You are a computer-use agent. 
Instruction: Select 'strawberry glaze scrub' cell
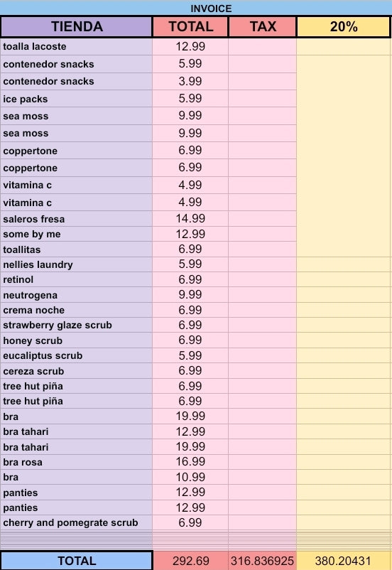pyautogui.click(x=76, y=325)
